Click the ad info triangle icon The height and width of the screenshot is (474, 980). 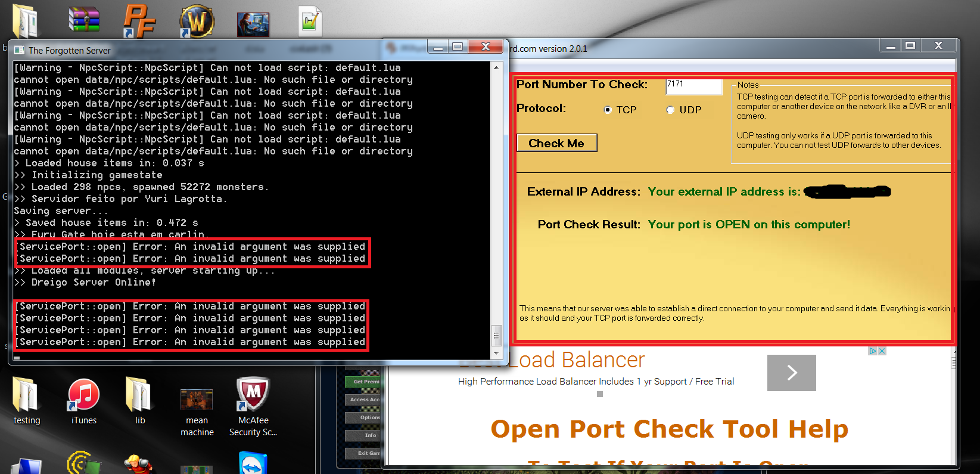pos(872,351)
